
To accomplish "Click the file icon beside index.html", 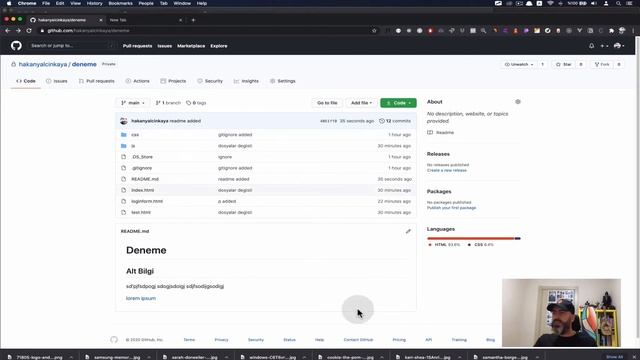I will click(124, 190).
